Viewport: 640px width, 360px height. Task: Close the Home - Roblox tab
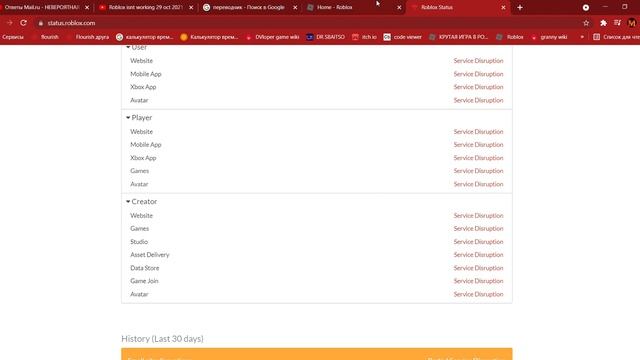[x=399, y=7]
